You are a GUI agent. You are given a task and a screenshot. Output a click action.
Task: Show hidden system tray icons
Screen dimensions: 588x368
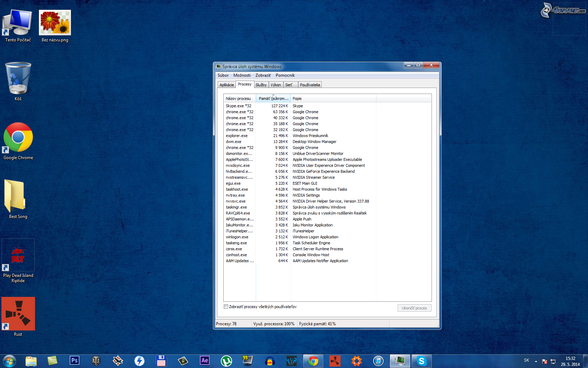pos(536,361)
